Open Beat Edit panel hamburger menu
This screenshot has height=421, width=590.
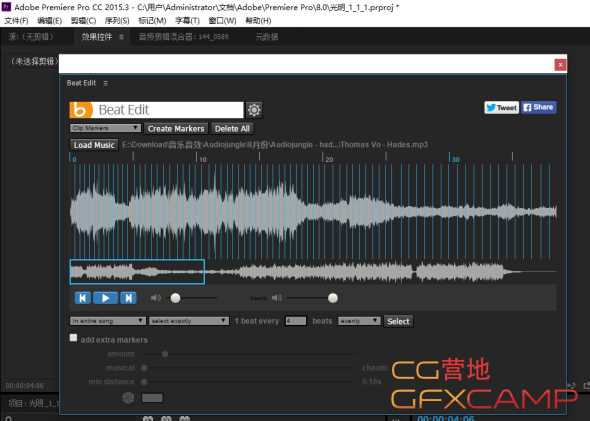click(x=105, y=83)
